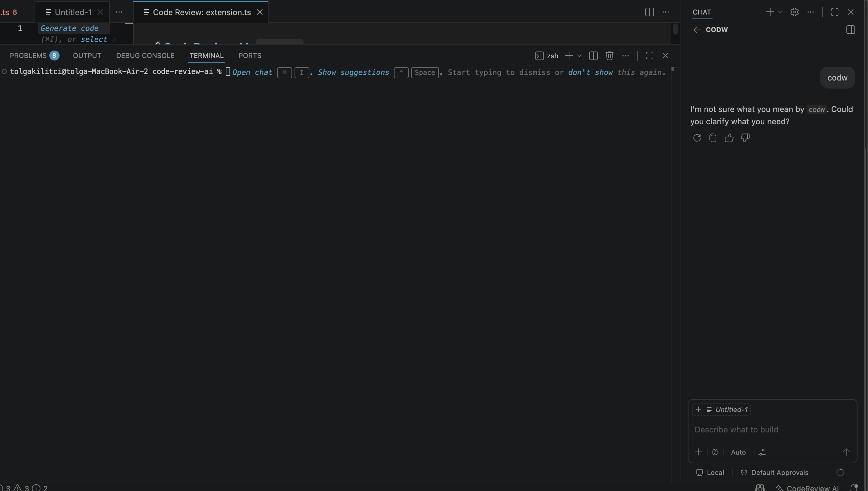Mark chat response as helpful thumbs up
868x491 pixels.
click(729, 138)
